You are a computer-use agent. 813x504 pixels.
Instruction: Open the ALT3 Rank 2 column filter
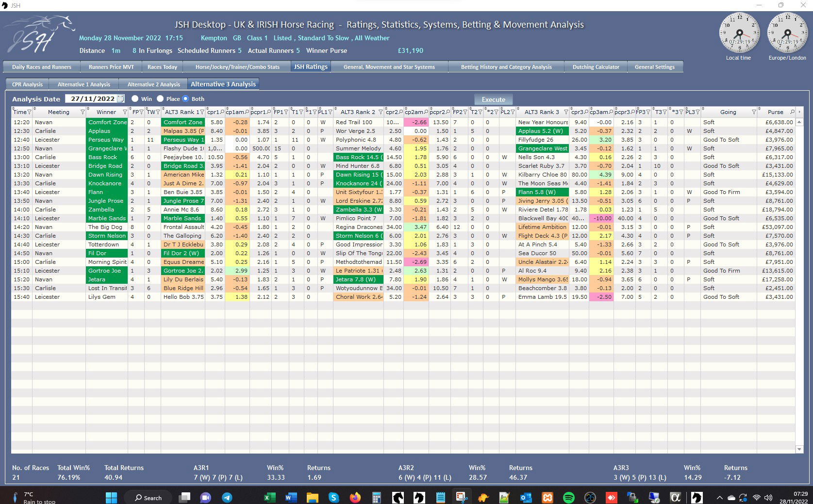point(381,112)
